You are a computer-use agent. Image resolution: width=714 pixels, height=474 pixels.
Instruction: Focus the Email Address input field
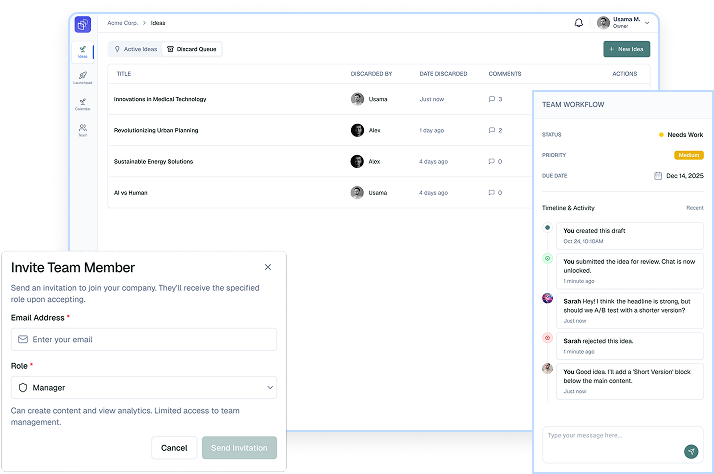click(x=144, y=339)
